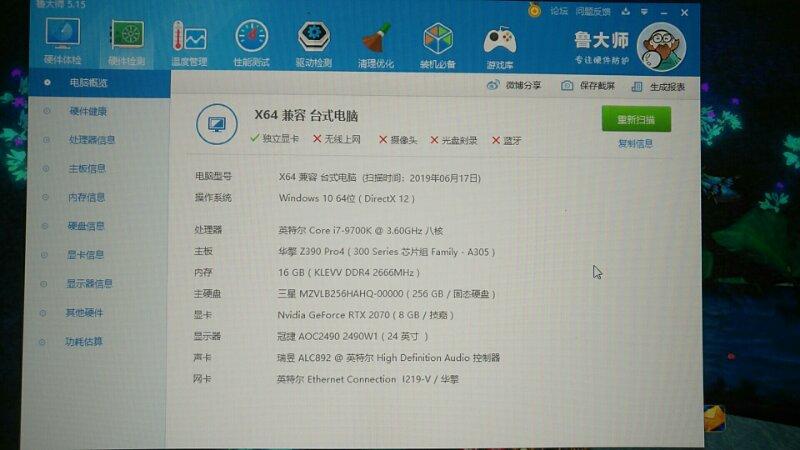
Task: Click the ALC892 sound card value
Action: pos(388,358)
